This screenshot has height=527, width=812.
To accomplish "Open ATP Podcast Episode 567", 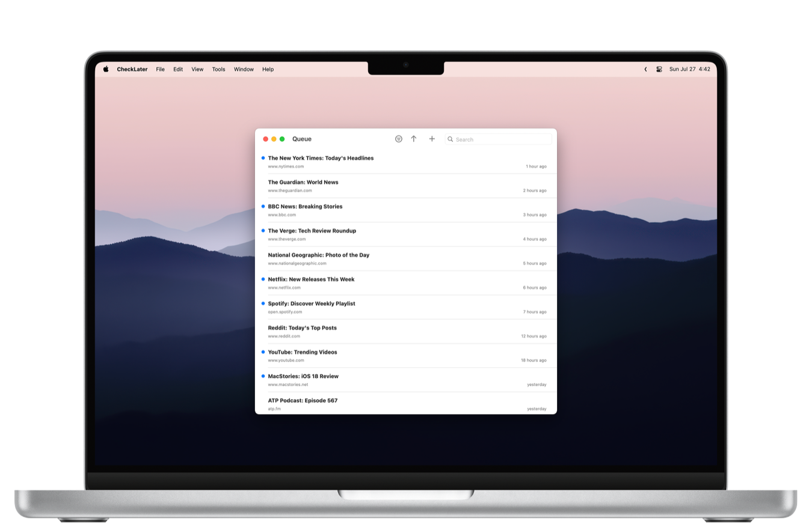I will [303, 400].
